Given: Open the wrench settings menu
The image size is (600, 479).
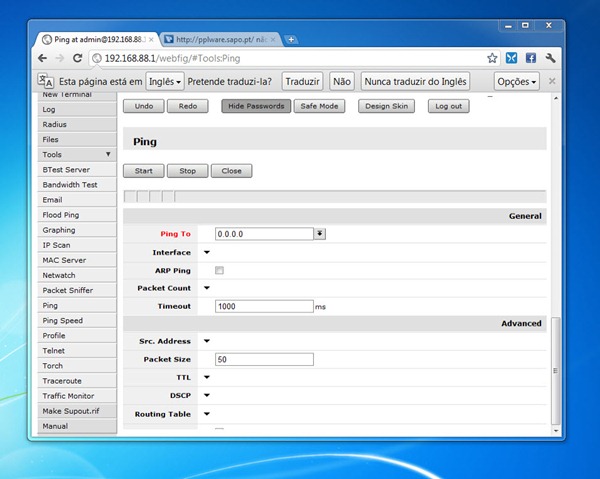Looking at the screenshot, I should [550, 58].
